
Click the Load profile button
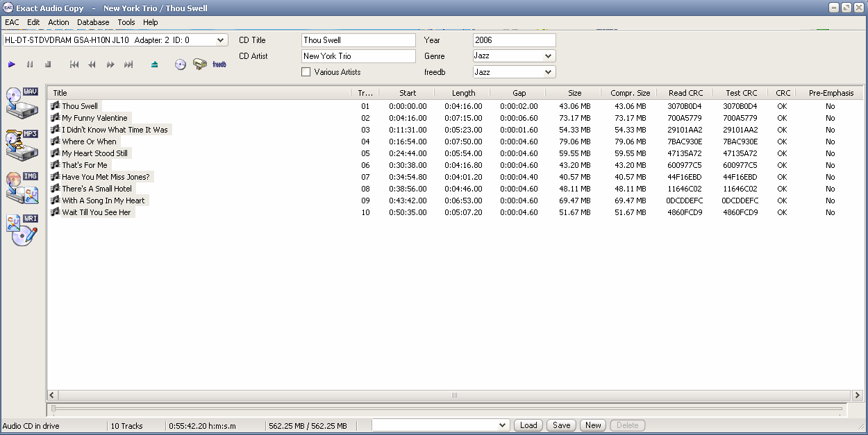tap(528, 425)
